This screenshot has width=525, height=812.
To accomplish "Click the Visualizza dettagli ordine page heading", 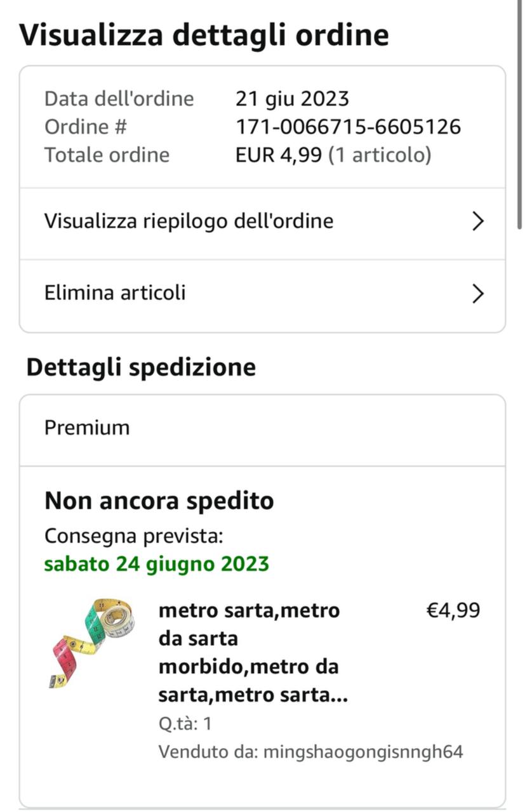I will pos(203,35).
